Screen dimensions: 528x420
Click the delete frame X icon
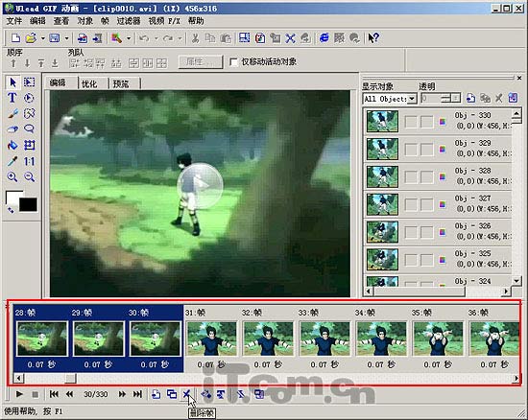(x=186, y=394)
